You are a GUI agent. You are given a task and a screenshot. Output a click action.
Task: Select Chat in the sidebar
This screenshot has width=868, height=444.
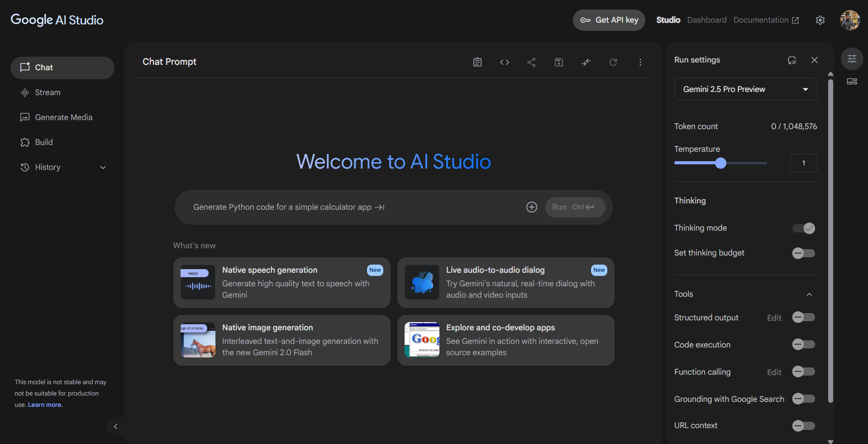coord(62,68)
